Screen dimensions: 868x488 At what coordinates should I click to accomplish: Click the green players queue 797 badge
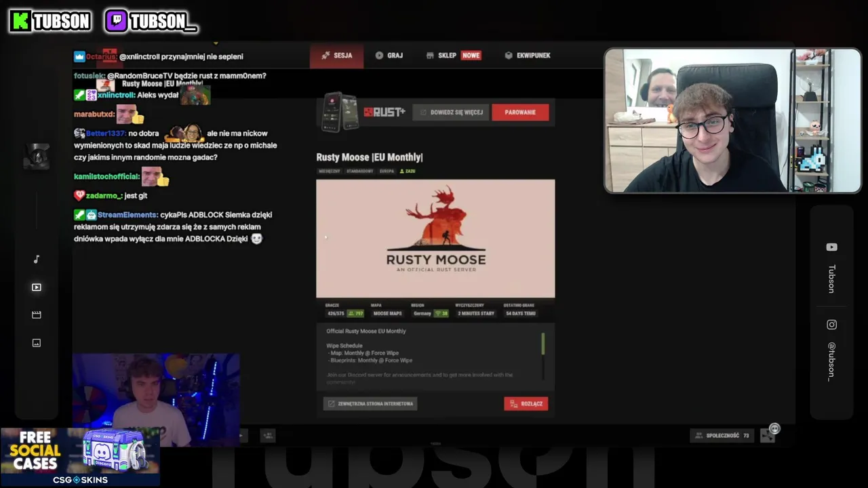[356, 314]
